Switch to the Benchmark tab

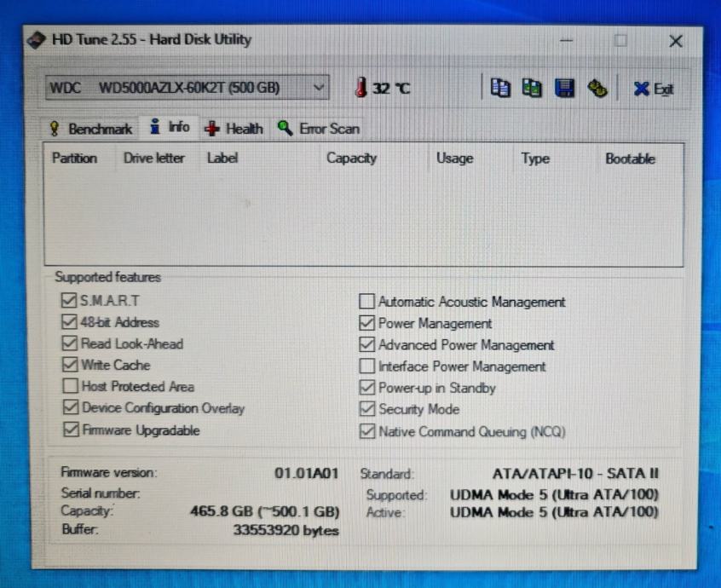tap(91, 129)
